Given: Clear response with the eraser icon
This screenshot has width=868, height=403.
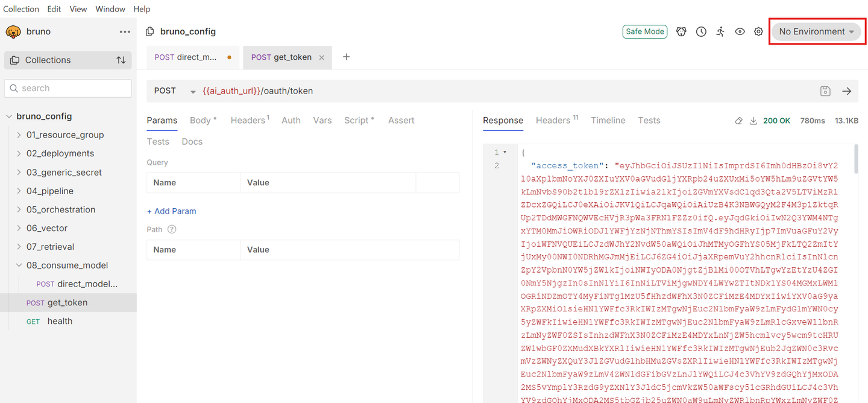Looking at the screenshot, I should point(738,121).
